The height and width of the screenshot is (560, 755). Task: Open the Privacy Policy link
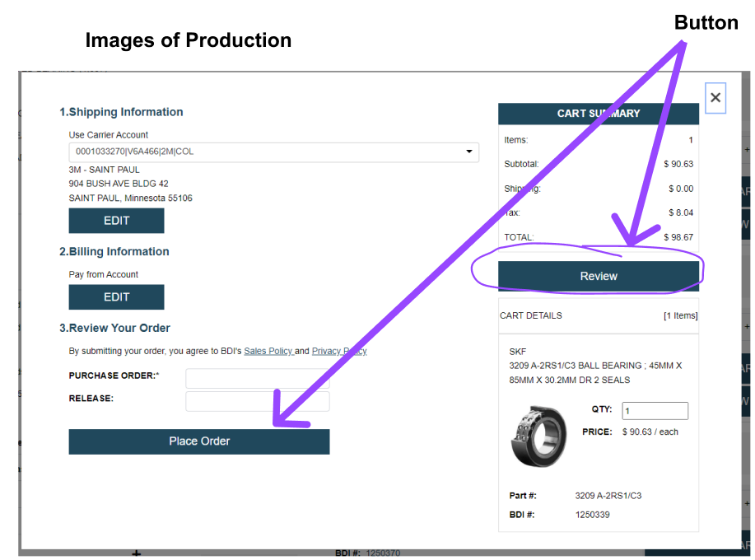tap(339, 351)
